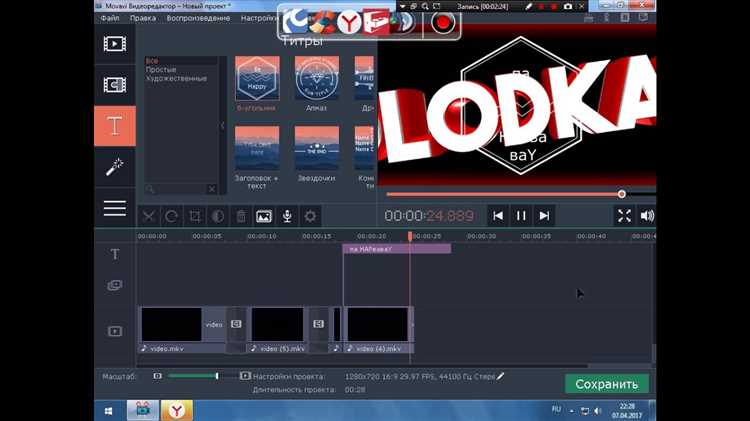
Task: Toggle full screen preview
Action: [624, 216]
